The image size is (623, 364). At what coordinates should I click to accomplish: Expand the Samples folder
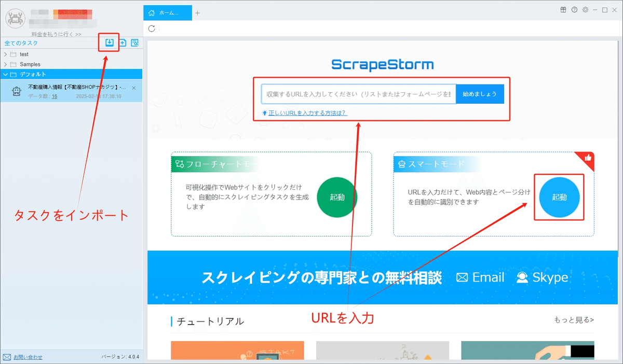tap(6, 64)
